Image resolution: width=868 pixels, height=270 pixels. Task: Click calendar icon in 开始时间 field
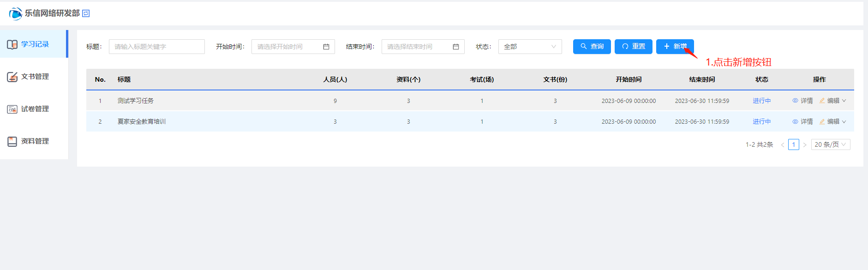(x=326, y=47)
